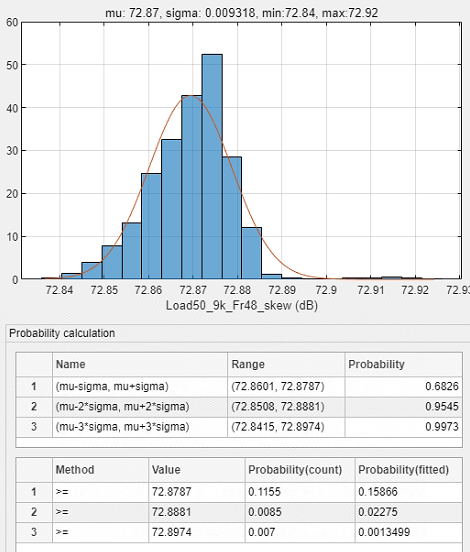Select the Value column header
470x552 pixels.
click(197, 470)
